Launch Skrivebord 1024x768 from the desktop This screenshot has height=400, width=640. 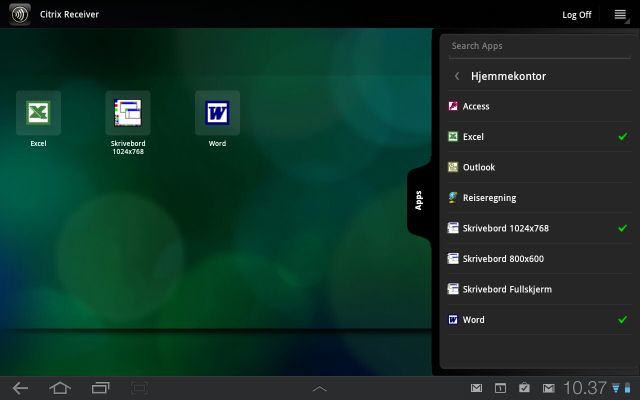tap(128, 113)
